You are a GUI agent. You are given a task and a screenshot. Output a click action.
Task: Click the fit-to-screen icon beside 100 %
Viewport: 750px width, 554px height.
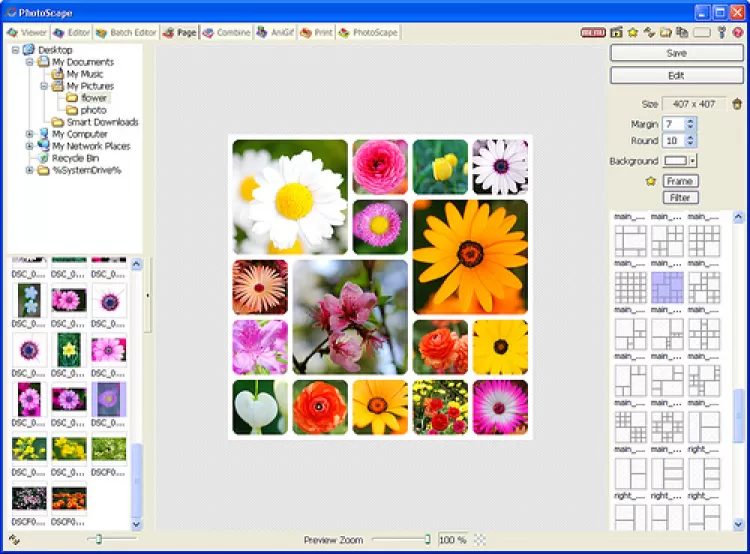480,540
